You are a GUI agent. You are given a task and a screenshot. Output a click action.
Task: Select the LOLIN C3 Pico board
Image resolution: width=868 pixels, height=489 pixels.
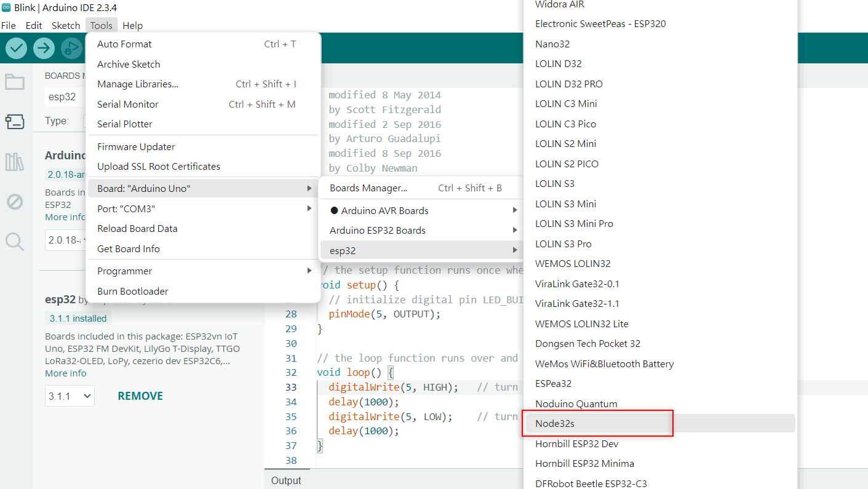[x=659, y=124]
